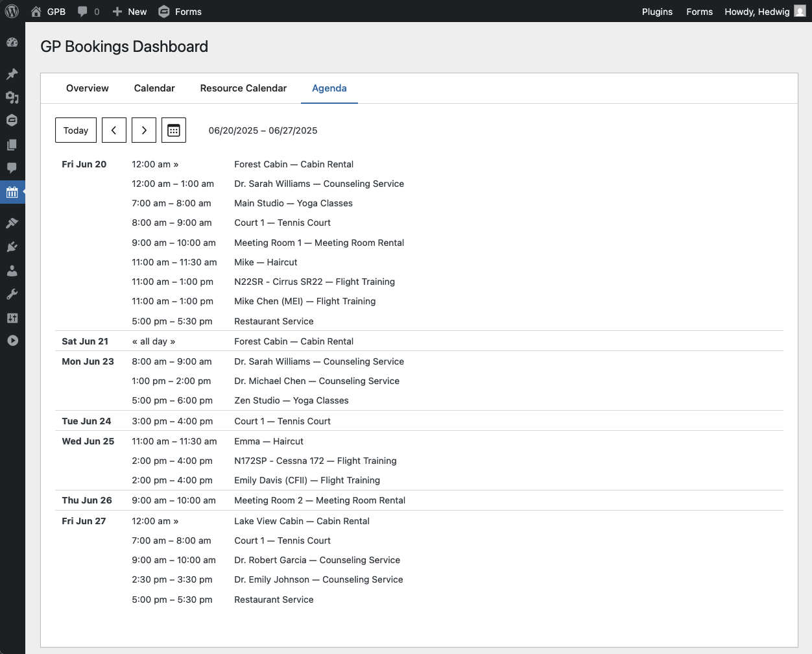Open the Tools wrench icon
The width and height of the screenshot is (812, 654).
[x=12, y=294]
